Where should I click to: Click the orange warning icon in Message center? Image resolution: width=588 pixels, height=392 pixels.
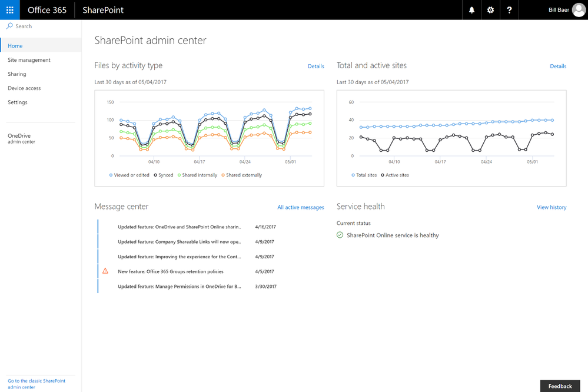click(x=105, y=271)
